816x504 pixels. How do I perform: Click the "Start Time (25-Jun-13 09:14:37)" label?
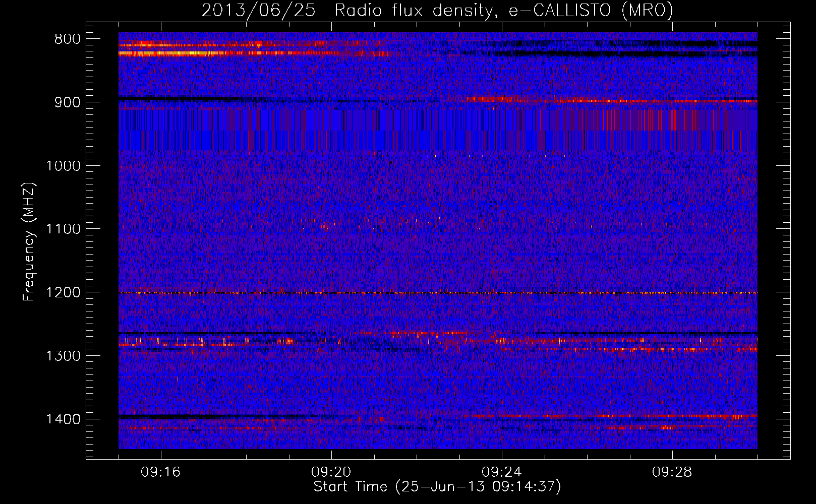click(x=437, y=486)
